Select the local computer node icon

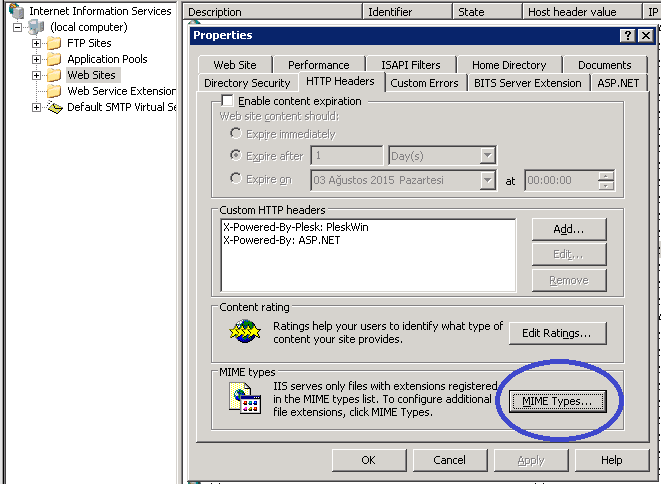click(36, 27)
